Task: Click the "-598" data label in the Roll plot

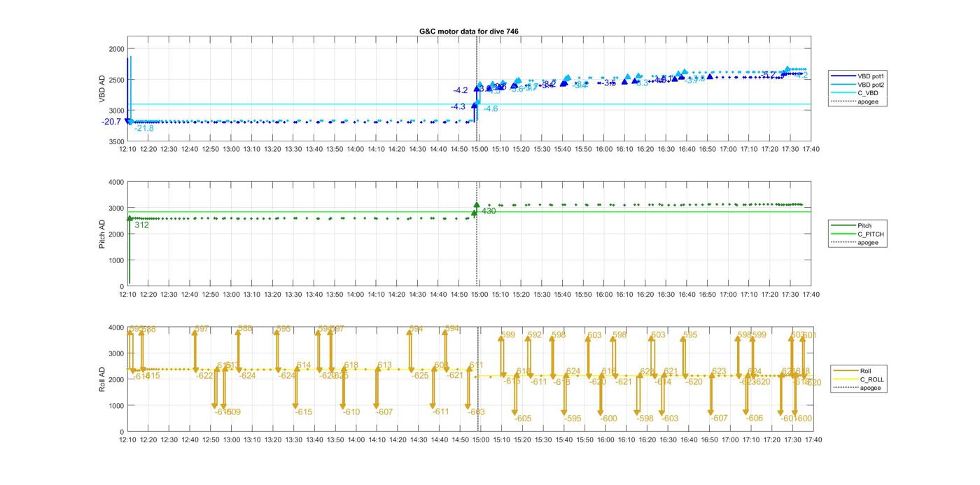Action: pos(645,419)
